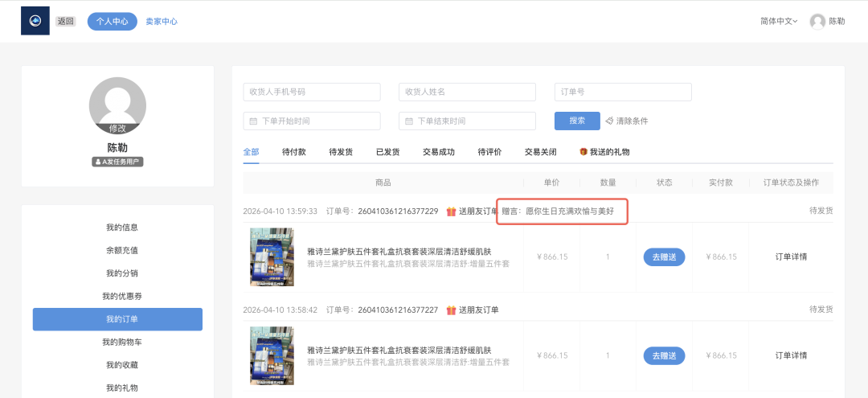This screenshot has width=868, height=398.
Task: Click the 搜索 button
Action: pyautogui.click(x=577, y=121)
